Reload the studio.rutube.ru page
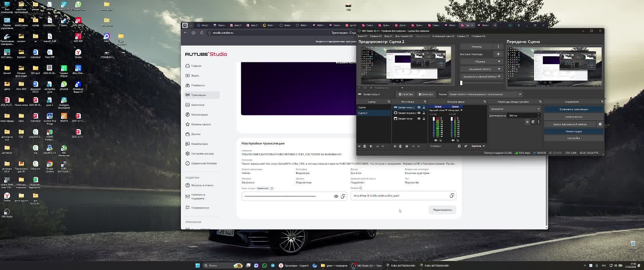Image resolution: width=644 pixels, height=270 pixels. point(201,33)
